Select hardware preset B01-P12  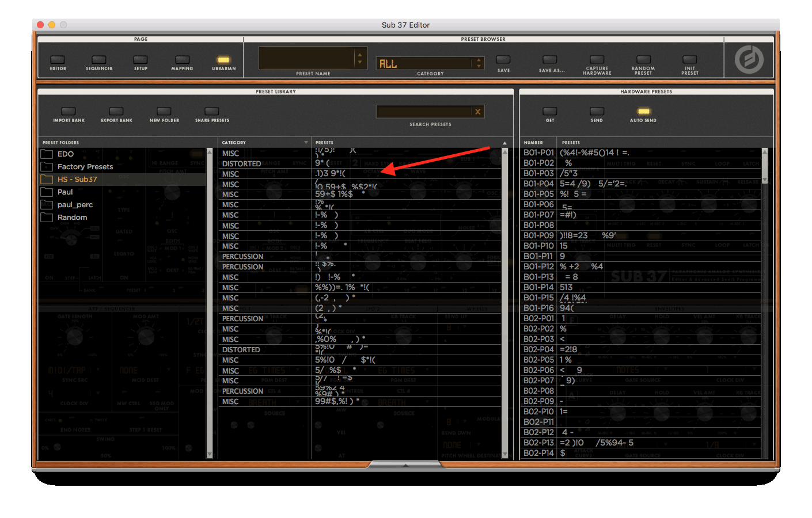click(641, 267)
